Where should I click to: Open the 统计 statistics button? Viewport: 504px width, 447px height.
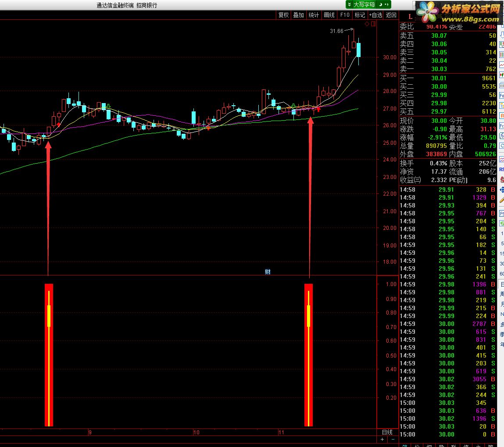(x=314, y=15)
